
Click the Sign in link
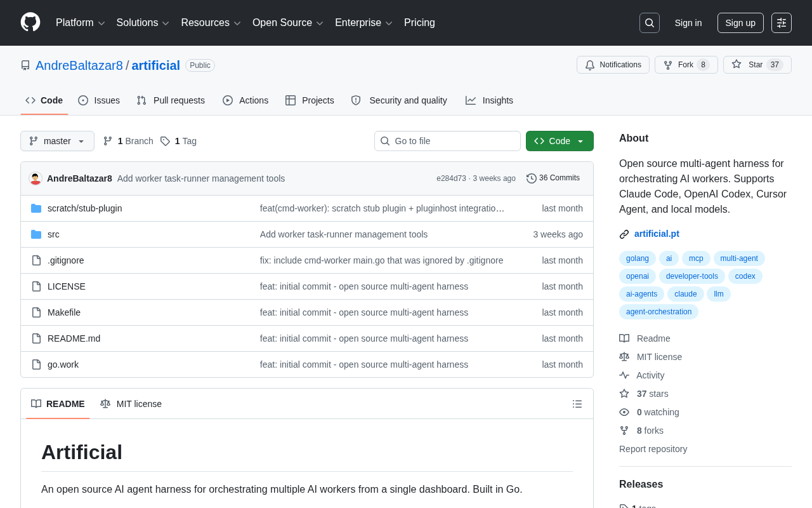click(x=688, y=23)
